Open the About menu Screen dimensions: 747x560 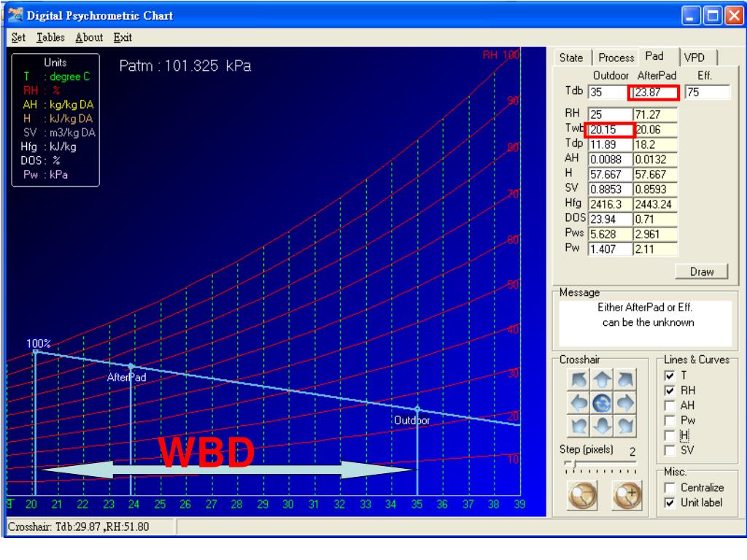(x=89, y=38)
